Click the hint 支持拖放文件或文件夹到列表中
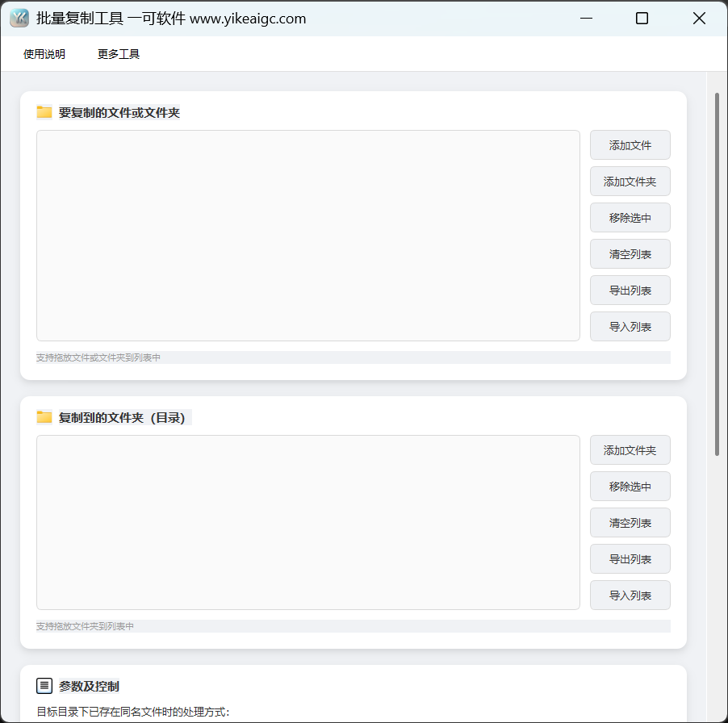728x723 pixels. pyautogui.click(x=98, y=357)
